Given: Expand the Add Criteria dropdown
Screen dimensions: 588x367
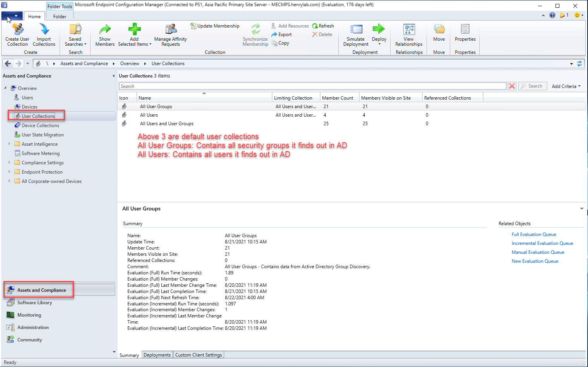Looking at the screenshot, I should coord(566,86).
